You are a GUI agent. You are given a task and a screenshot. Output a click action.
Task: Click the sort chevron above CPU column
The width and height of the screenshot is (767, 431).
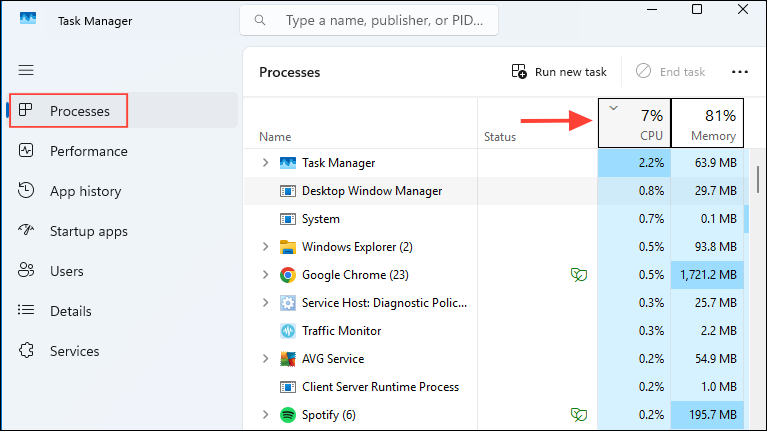[x=613, y=108]
